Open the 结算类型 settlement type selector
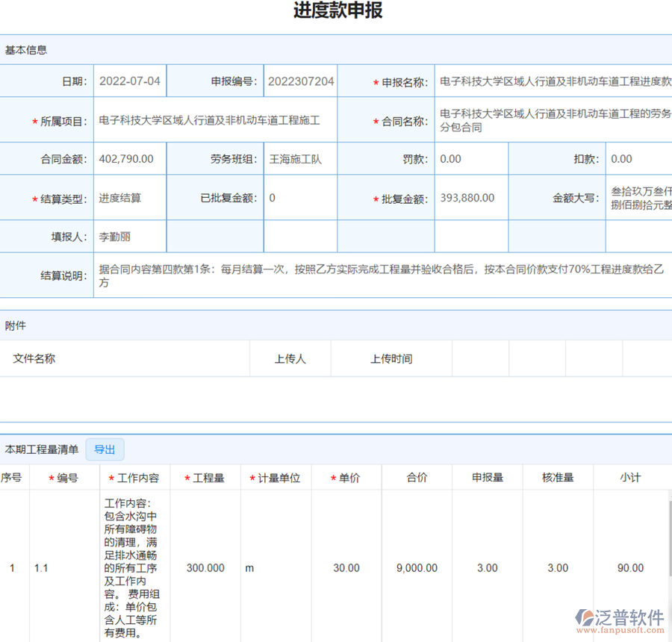 tap(129, 197)
